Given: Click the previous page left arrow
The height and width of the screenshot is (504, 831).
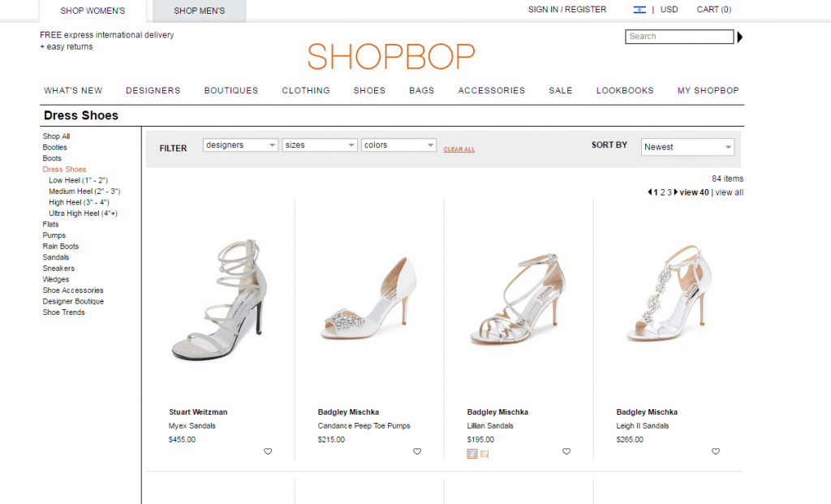Looking at the screenshot, I should coord(649,192).
